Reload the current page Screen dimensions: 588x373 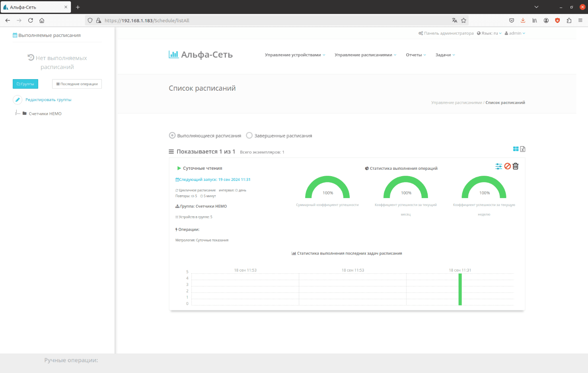point(30,20)
